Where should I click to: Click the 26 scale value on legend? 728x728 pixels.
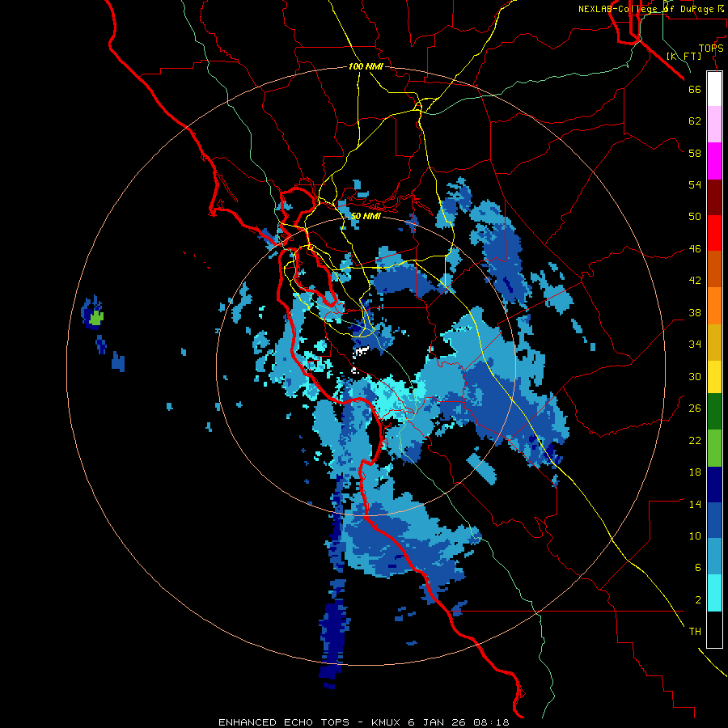pos(695,408)
